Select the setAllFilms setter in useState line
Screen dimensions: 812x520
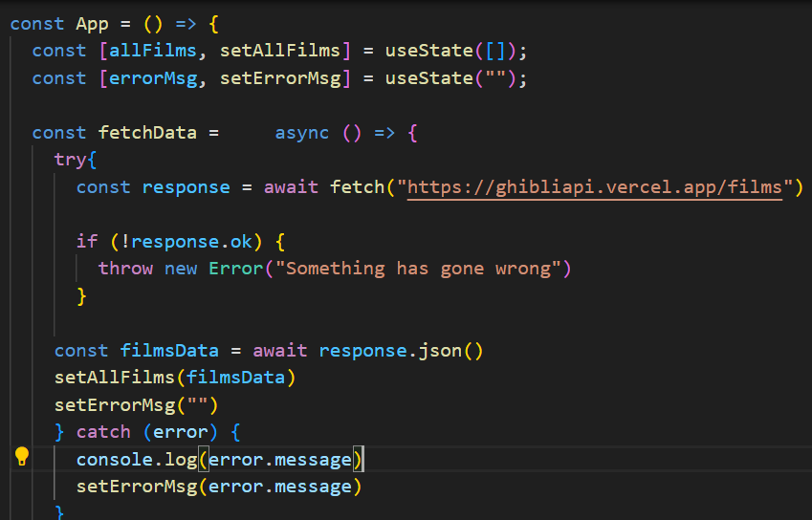pos(280,51)
